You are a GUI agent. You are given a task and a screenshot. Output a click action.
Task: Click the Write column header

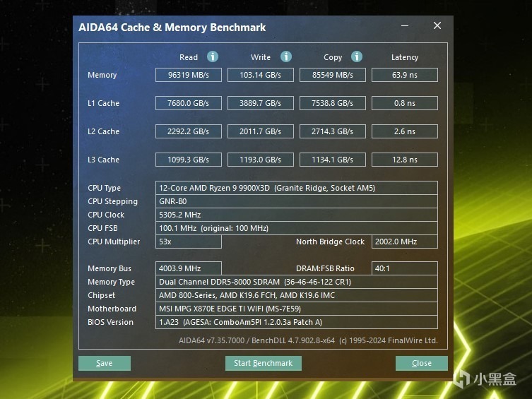coord(261,57)
